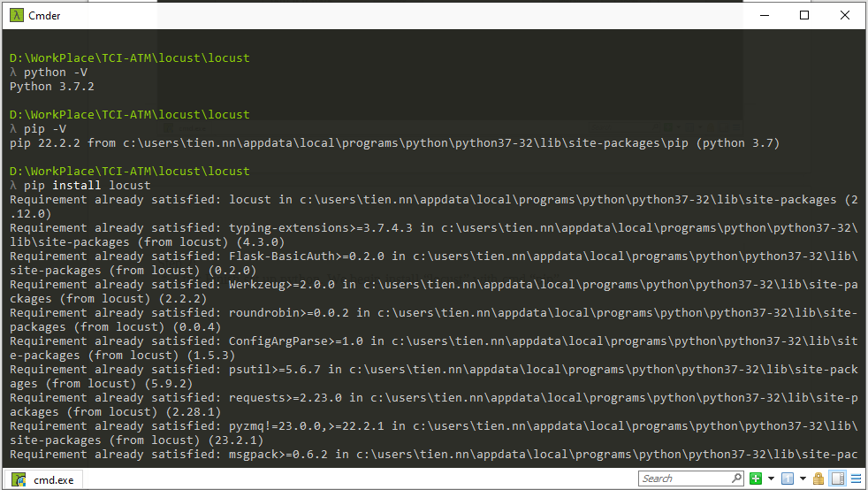Click the Cmder window title text

coord(45,15)
